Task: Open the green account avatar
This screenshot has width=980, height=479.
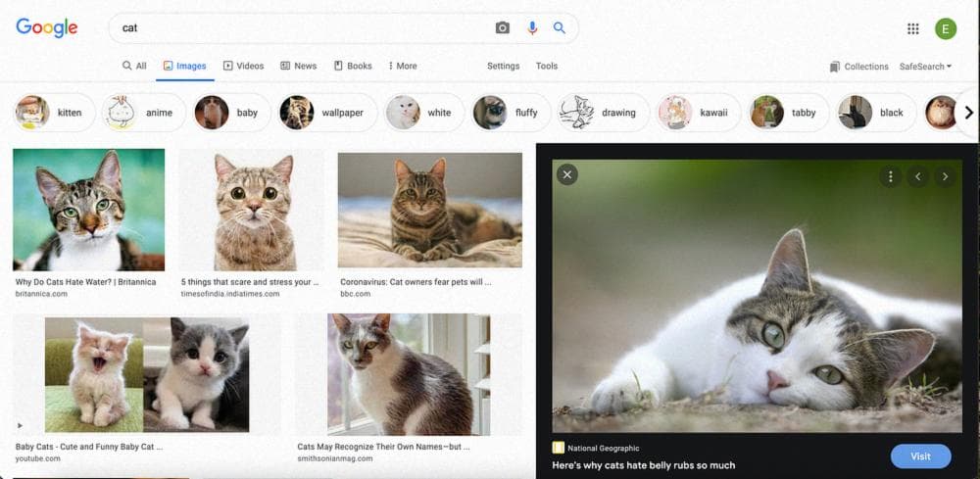Action: click(x=946, y=28)
